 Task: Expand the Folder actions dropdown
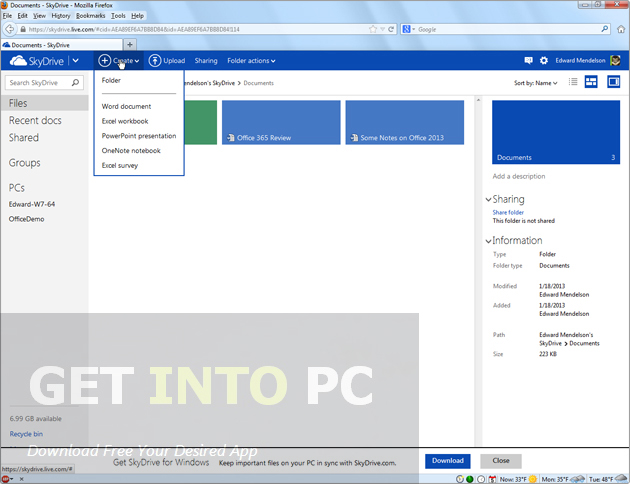pyautogui.click(x=251, y=61)
